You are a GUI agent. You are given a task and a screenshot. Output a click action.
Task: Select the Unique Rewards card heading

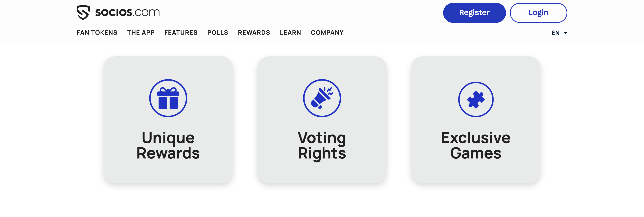168,145
